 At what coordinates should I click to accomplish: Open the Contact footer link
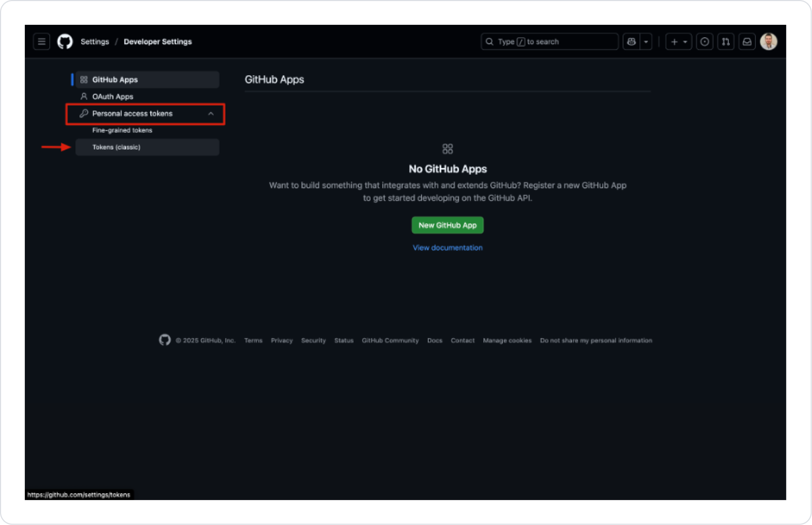click(463, 340)
